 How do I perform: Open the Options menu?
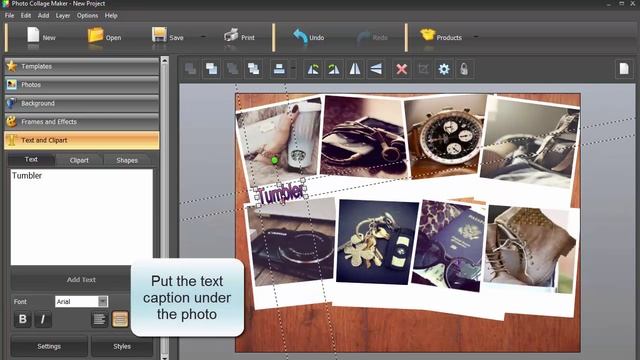[87, 16]
